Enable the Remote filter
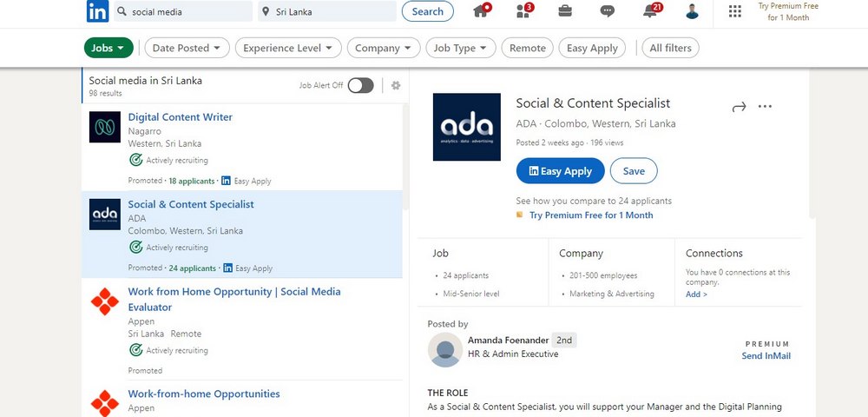This screenshot has height=417, width=868. pos(528,48)
